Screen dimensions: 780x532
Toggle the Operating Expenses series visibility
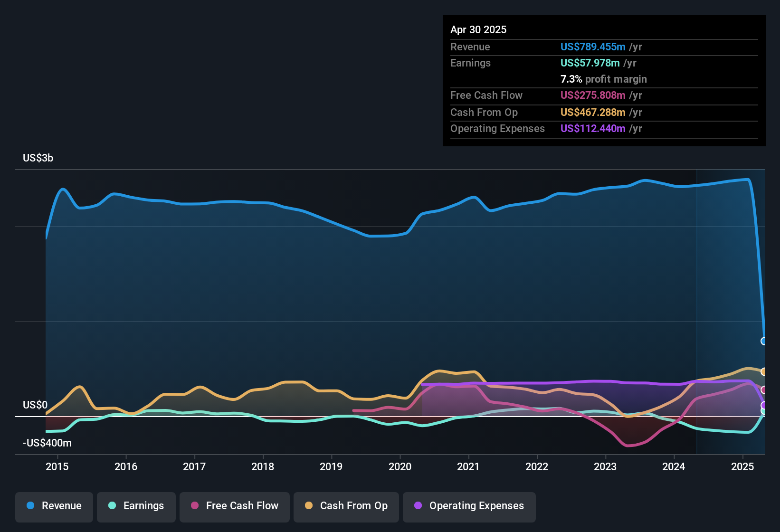[469, 506]
